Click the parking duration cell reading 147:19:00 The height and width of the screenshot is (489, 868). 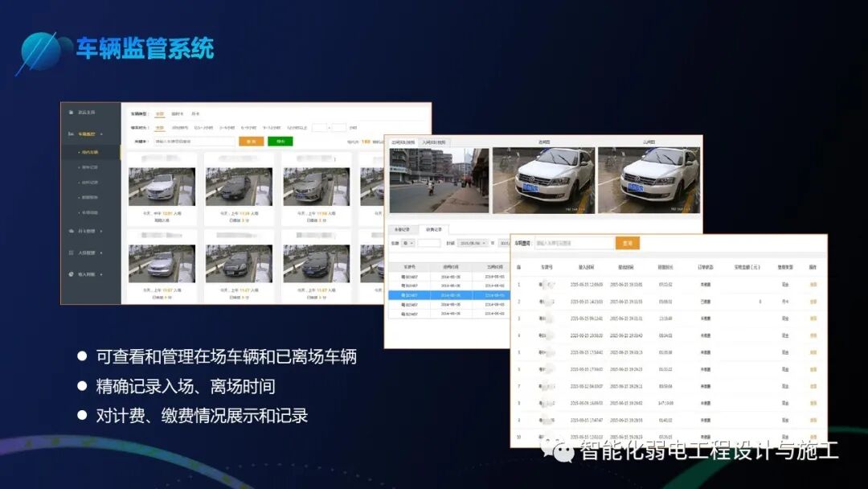pos(665,403)
